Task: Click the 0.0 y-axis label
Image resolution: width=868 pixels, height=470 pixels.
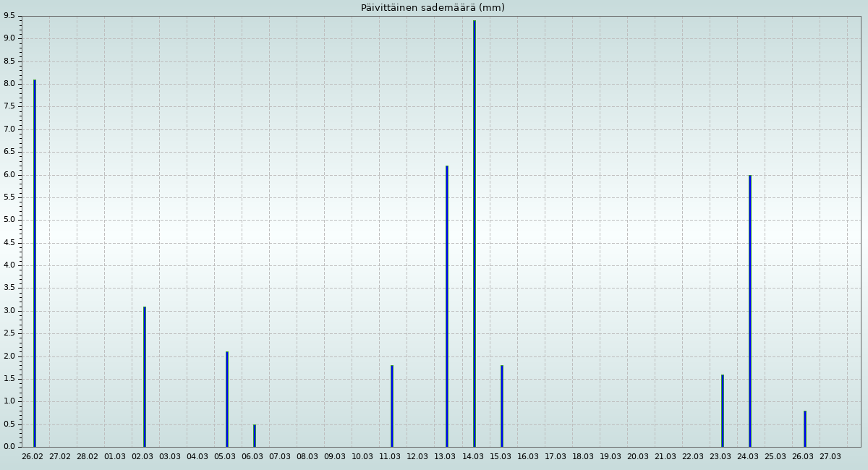Action: click(8, 447)
